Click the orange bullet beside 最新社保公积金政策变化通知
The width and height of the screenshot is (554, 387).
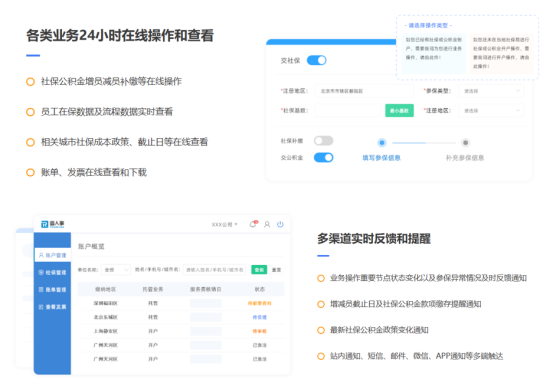point(321,330)
